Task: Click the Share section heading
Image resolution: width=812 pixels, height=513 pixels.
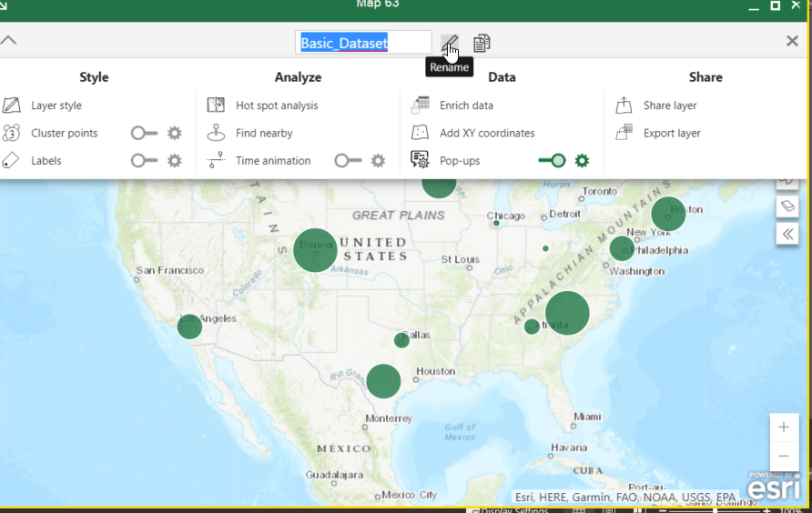Action: pos(705,77)
